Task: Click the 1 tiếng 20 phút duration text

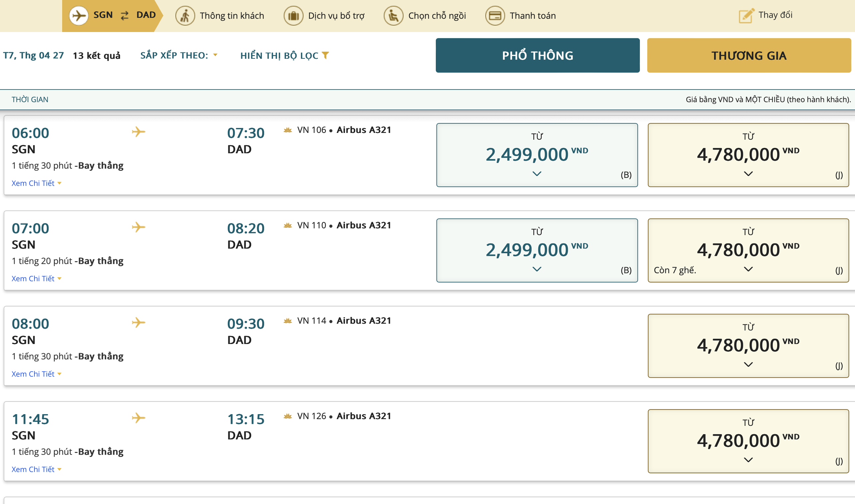Action: click(42, 261)
